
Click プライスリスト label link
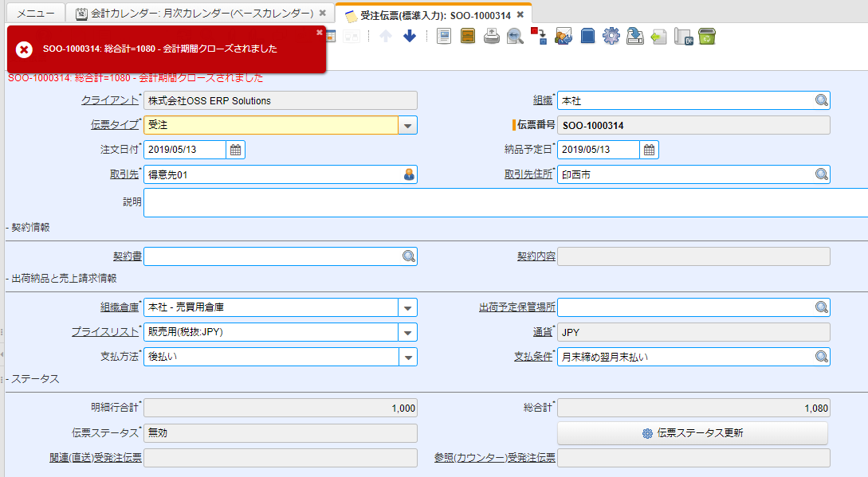(104, 332)
